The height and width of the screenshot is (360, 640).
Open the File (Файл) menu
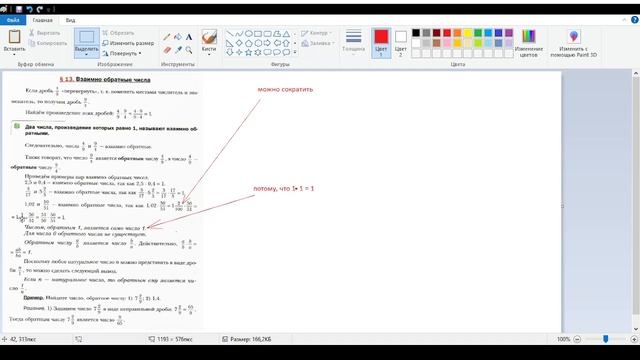[x=13, y=20]
